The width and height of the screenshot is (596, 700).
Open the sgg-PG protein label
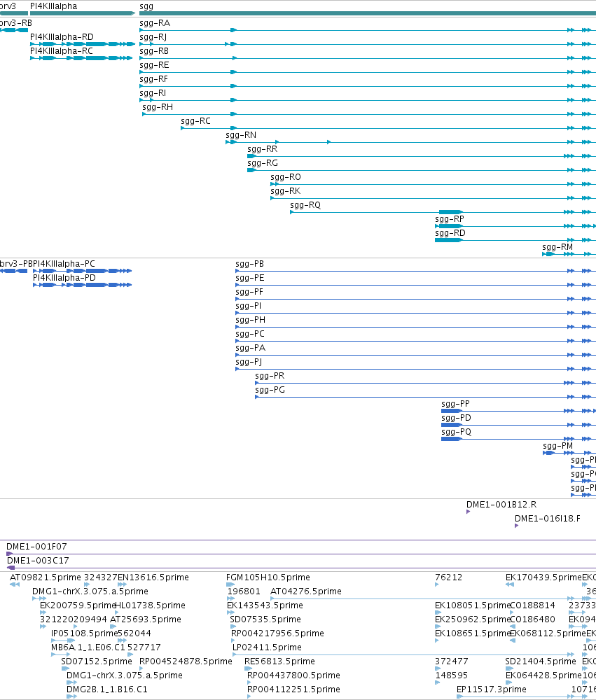click(x=270, y=390)
